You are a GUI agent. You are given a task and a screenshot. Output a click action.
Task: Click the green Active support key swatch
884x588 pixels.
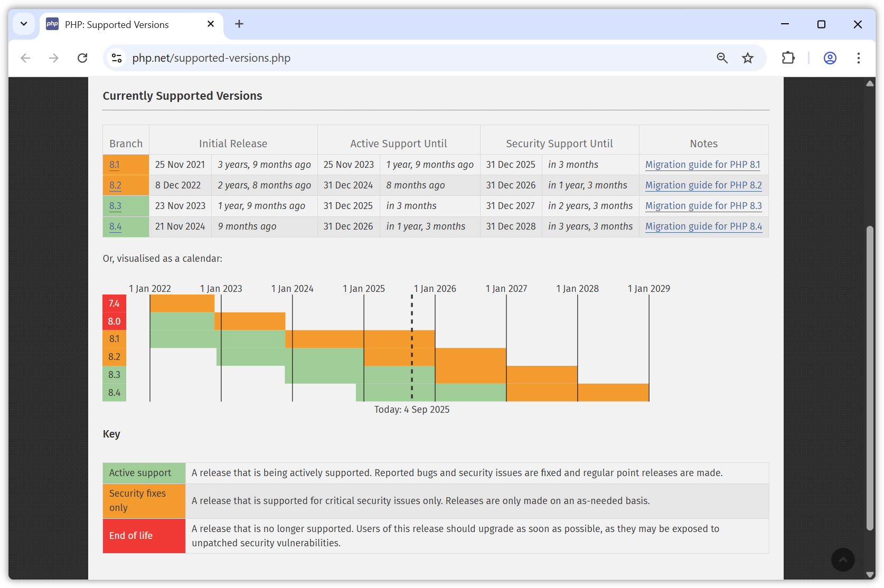click(144, 473)
